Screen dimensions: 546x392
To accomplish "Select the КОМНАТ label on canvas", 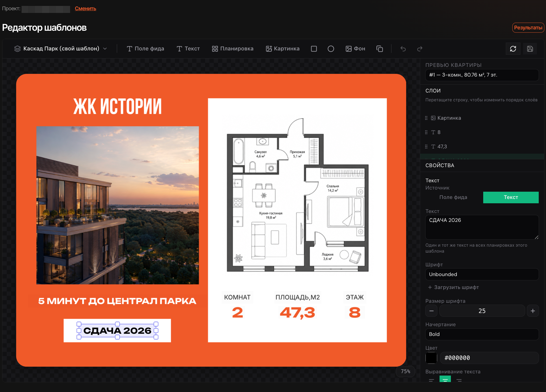I will pyautogui.click(x=237, y=297).
